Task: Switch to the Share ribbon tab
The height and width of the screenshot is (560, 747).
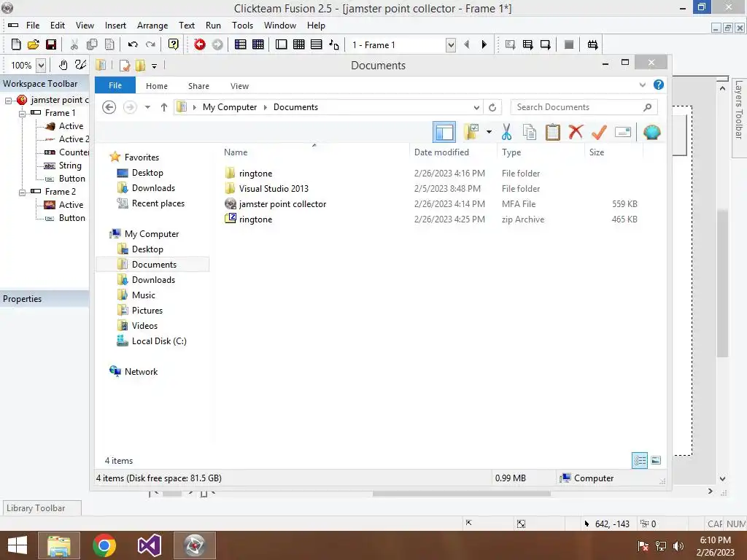Action: [x=198, y=86]
